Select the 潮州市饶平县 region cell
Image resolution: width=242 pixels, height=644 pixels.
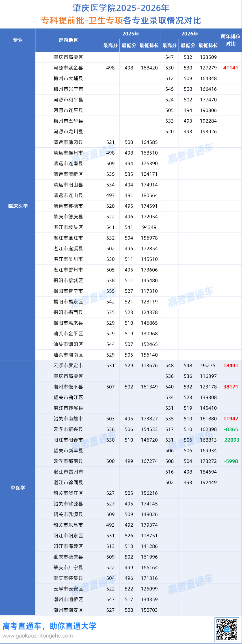(x=68, y=387)
